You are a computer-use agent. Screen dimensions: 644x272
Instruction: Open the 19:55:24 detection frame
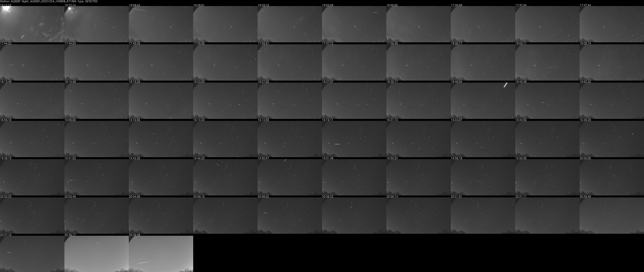[x=419, y=177]
